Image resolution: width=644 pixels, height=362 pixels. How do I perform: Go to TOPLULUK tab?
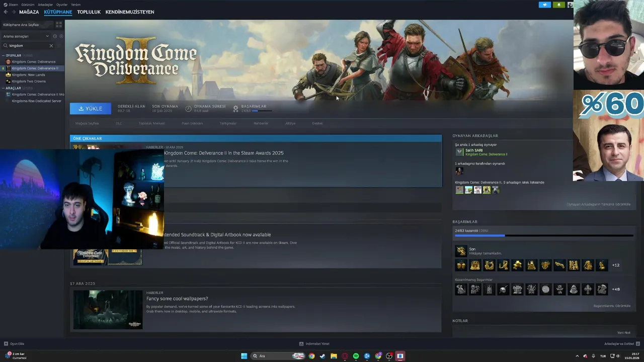click(x=89, y=12)
